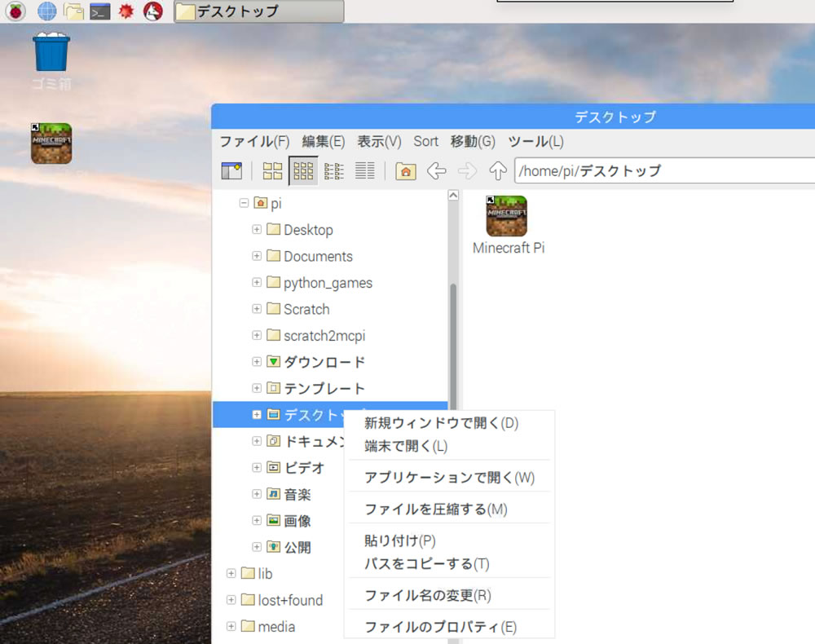Open the file manager taskbar icon
815x644 pixels.
click(x=74, y=11)
